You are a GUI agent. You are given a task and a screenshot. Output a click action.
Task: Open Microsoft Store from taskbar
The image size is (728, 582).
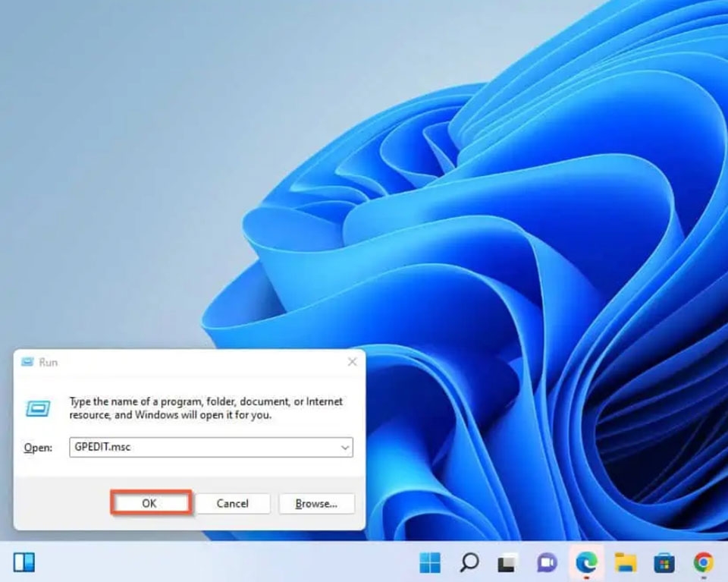(x=664, y=563)
